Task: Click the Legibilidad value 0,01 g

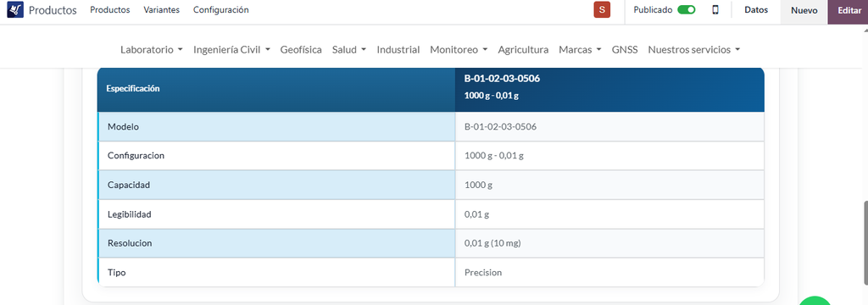Action: [x=476, y=214]
